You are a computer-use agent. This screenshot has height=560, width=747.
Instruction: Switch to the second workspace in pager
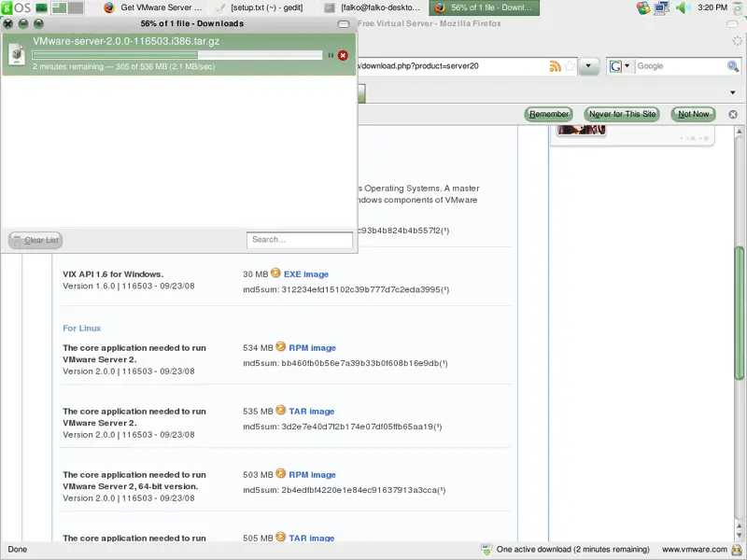pyautogui.click(x=76, y=7)
